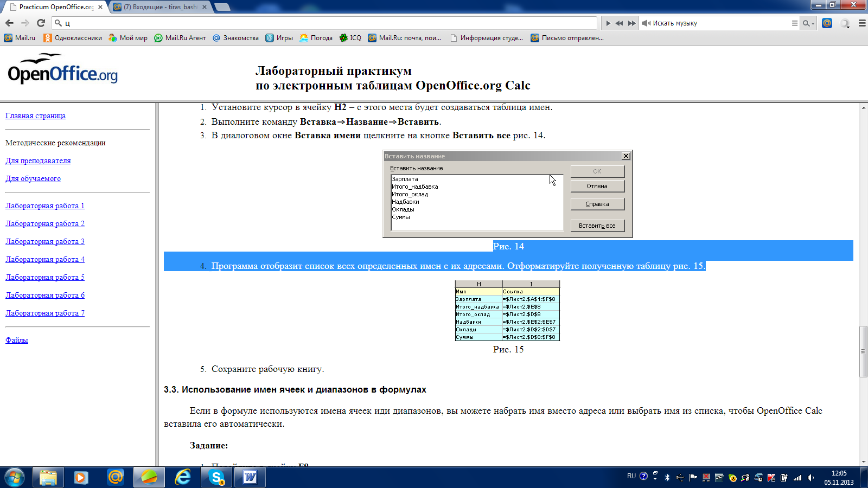Open the 'Mail.Ru: почта, пои...' bookmark
The image size is (868, 488).
405,38
